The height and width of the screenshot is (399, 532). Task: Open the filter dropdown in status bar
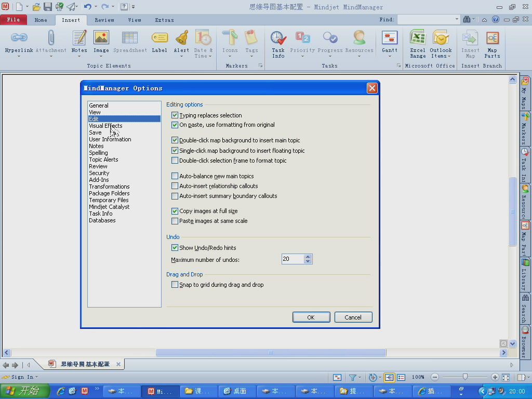tap(360, 377)
